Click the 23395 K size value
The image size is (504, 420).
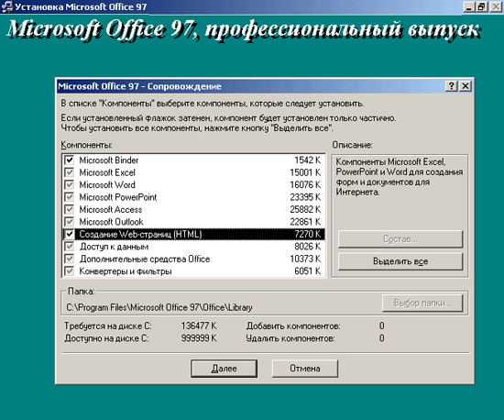tap(305, 197)
